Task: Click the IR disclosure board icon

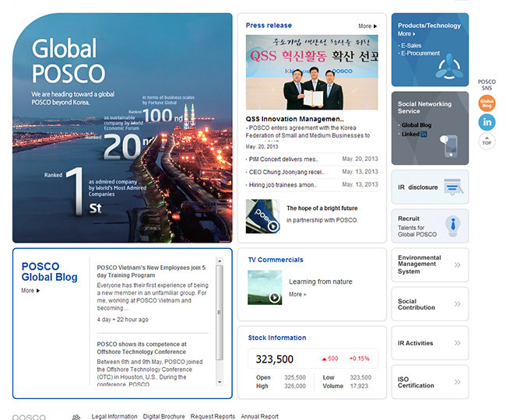Action: [453, 187]
